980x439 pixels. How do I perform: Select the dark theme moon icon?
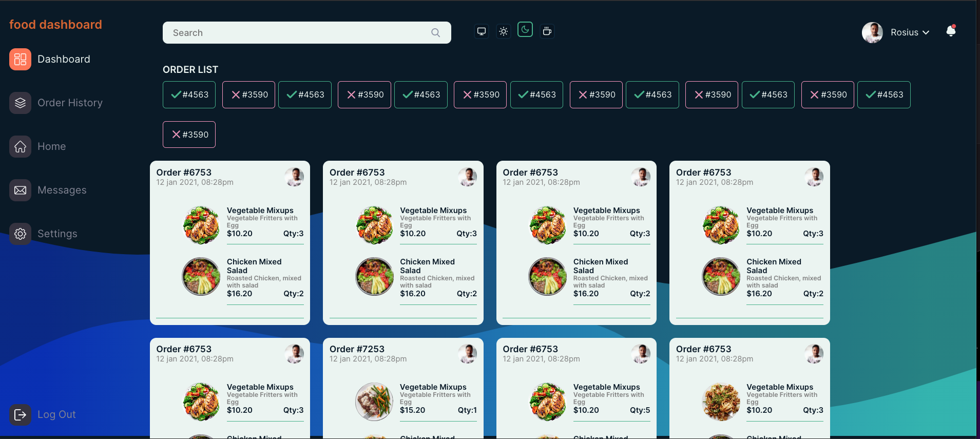(x=525, y=30)
